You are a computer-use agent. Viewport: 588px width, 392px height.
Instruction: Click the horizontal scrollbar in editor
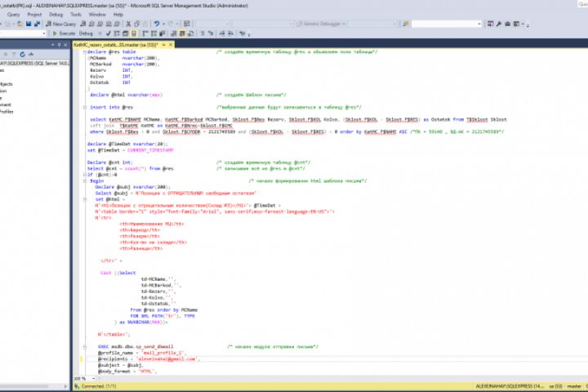pyautogui.click(x=327, y=379)
